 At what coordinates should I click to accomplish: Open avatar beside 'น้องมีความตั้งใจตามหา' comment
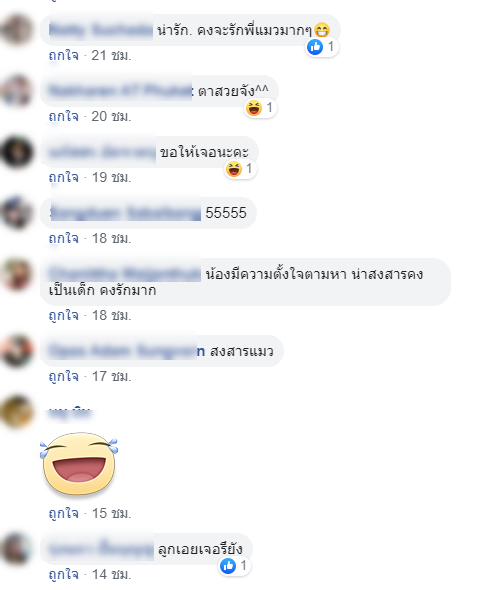pyautogui.click(x=17, y=274)
